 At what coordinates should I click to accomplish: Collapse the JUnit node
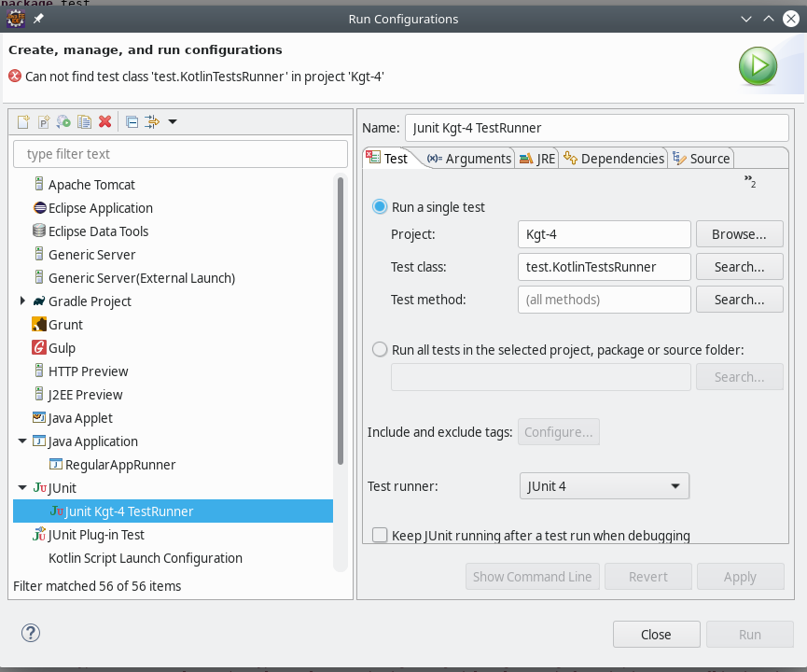click(22, 487)
